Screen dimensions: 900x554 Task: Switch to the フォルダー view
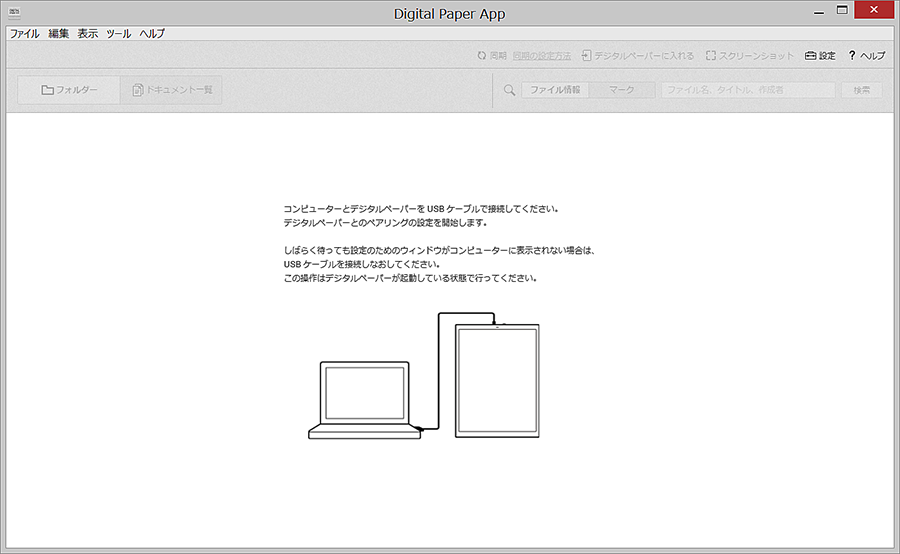tap(69, 90)
